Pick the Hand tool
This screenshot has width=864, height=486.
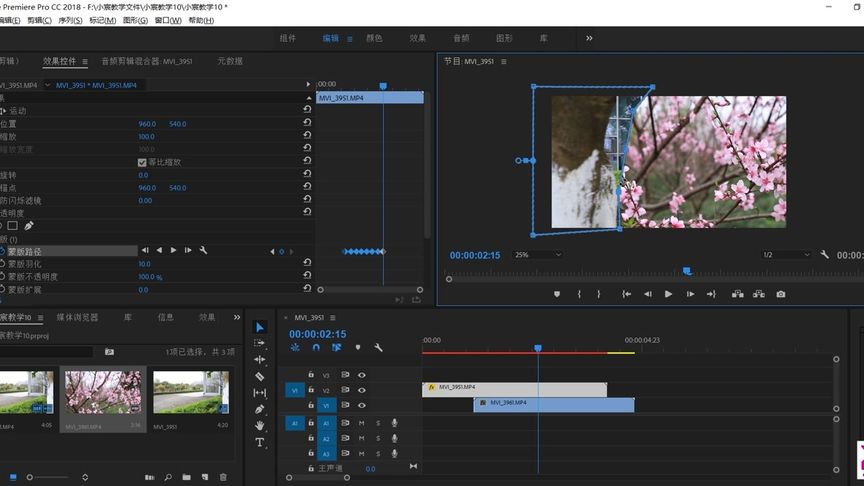(260, 425)
